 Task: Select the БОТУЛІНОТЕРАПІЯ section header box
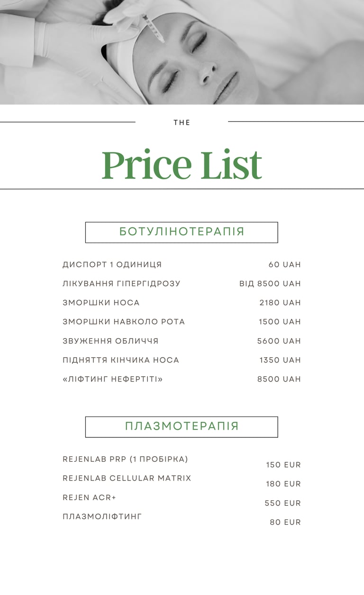coord(182,232)
